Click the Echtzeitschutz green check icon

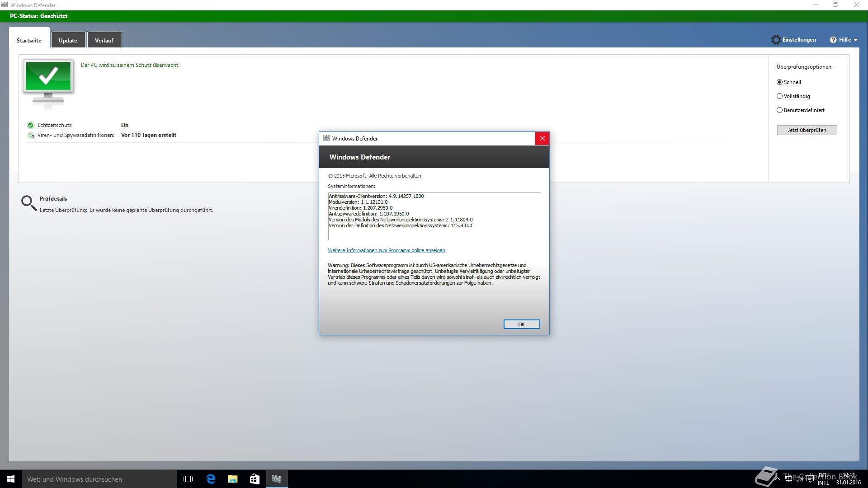(x=31, y=125)
